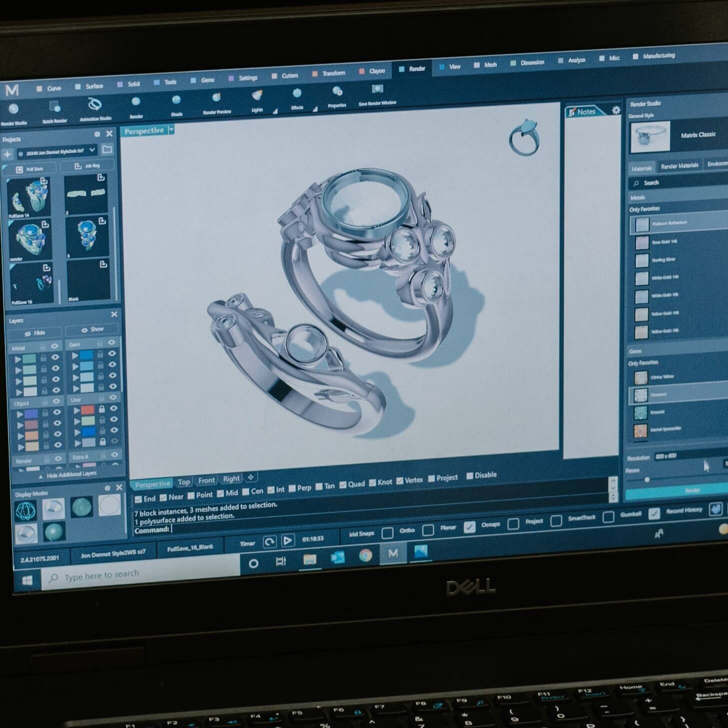Screen dimensions: 728x728
Task: Toggle the Ortho checkbox in status bar
Action: click(387, 533)
